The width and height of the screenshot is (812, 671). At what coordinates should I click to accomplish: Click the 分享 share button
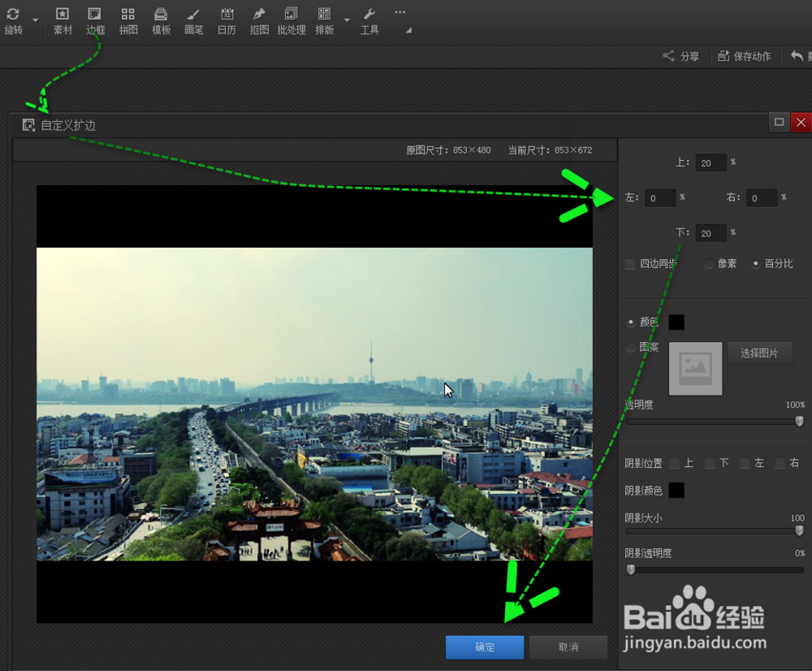681,56
